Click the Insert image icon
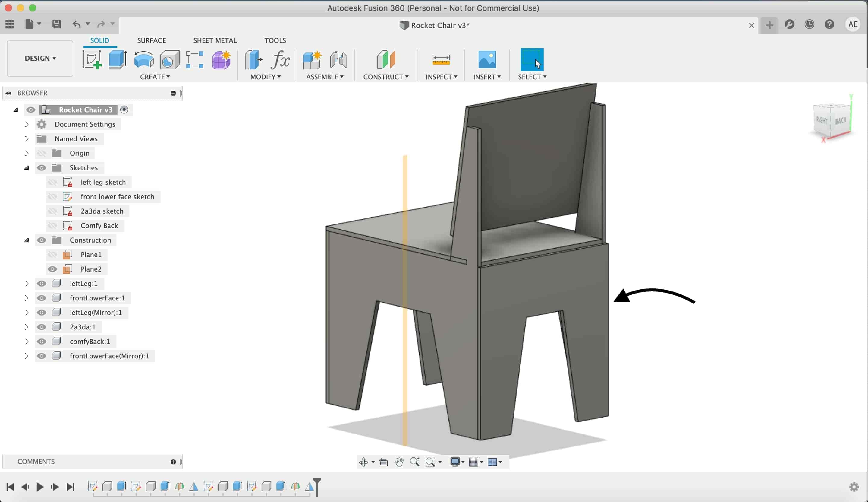 point(487,60)
